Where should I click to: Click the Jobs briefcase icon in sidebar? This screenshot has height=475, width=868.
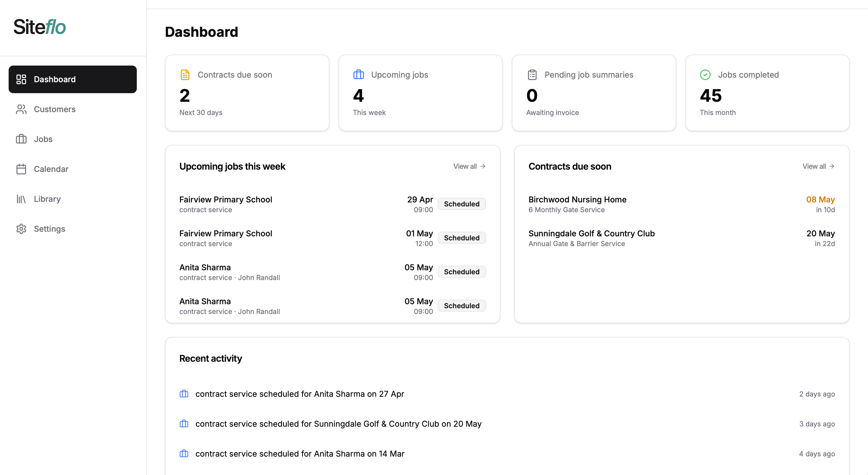pos(21,139)
